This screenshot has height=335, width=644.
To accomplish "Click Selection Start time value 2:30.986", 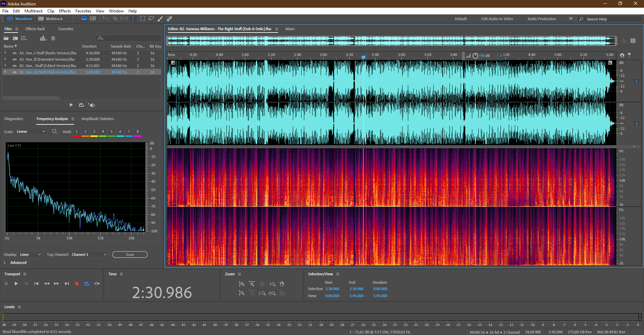I will (x=332, y=289).
